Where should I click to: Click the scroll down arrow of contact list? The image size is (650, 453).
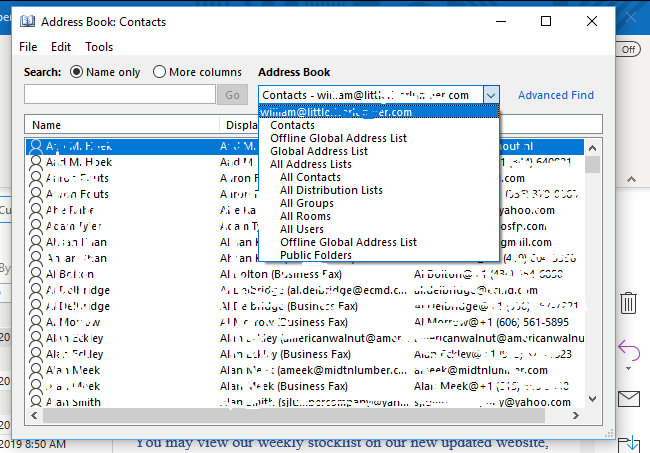coord(592,399)
